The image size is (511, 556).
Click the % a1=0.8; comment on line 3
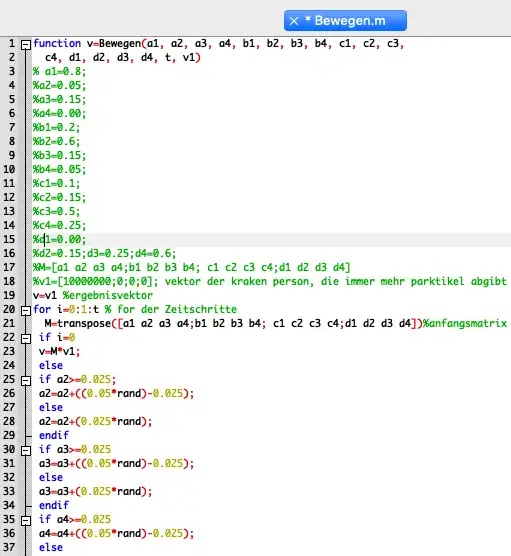point(60,72)
